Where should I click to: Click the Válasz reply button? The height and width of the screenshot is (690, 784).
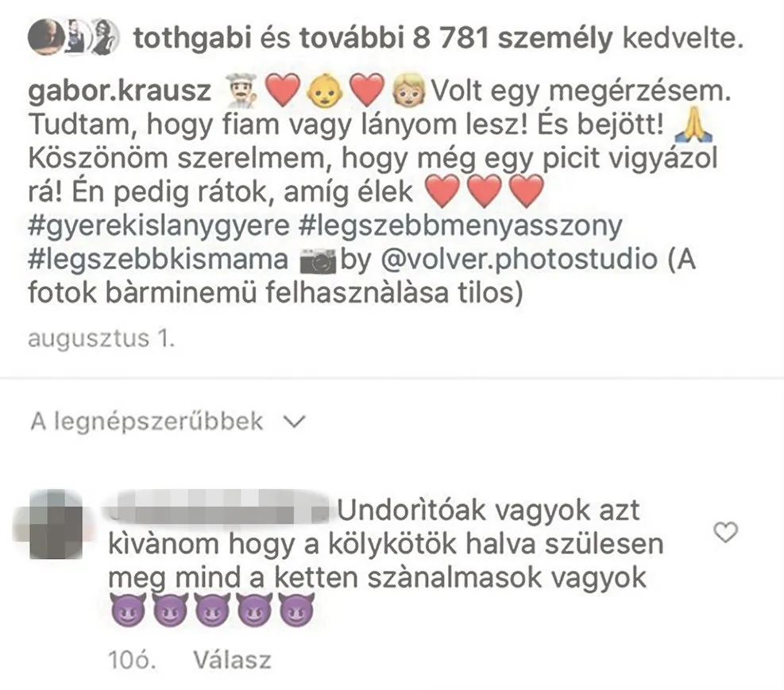[233, 660]
